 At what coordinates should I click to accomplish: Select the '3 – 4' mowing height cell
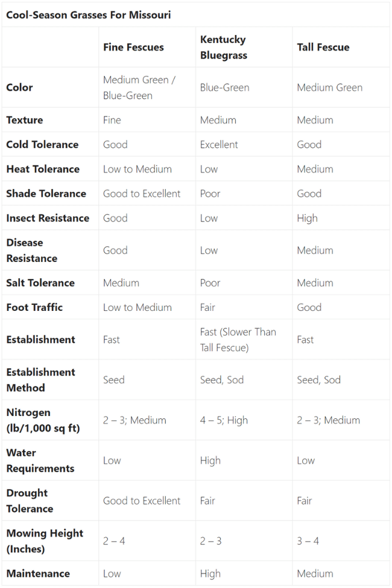(x=308, y=541)
